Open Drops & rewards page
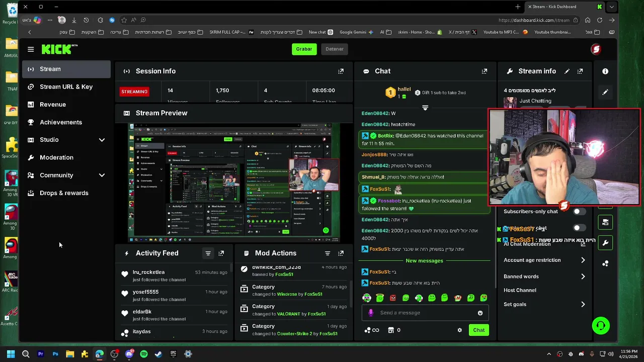The width and height of the screenshot is (644, 362). pos(66,193)
